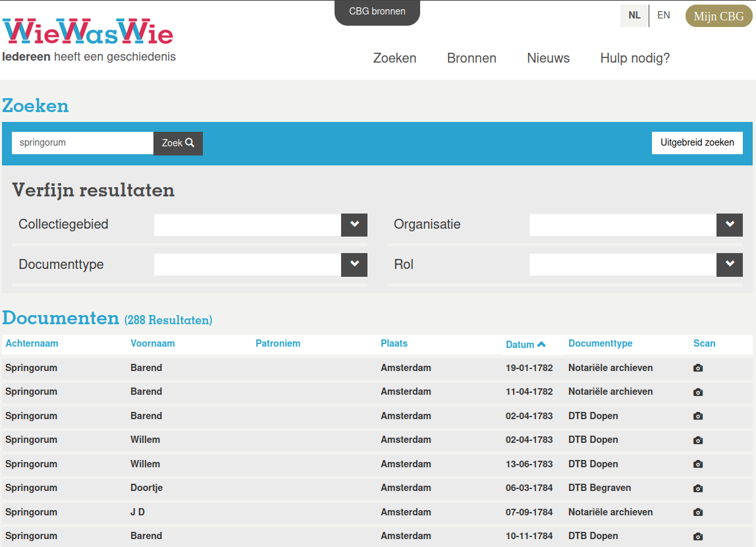Go to Nieuws in navigation
The width and height of the screenshot is (756, 547).
(548, 58)
